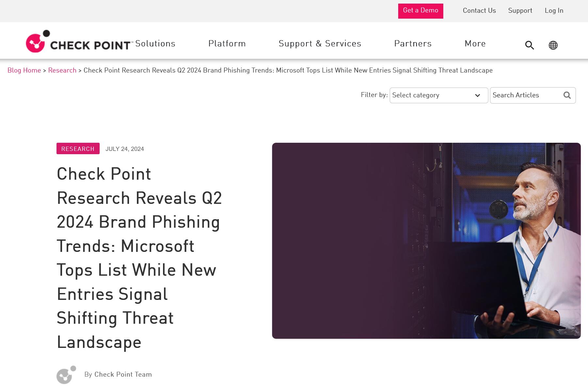Open the Research breadcrumb link
This screenshot has width=588, height=392.
coord(62,70)
